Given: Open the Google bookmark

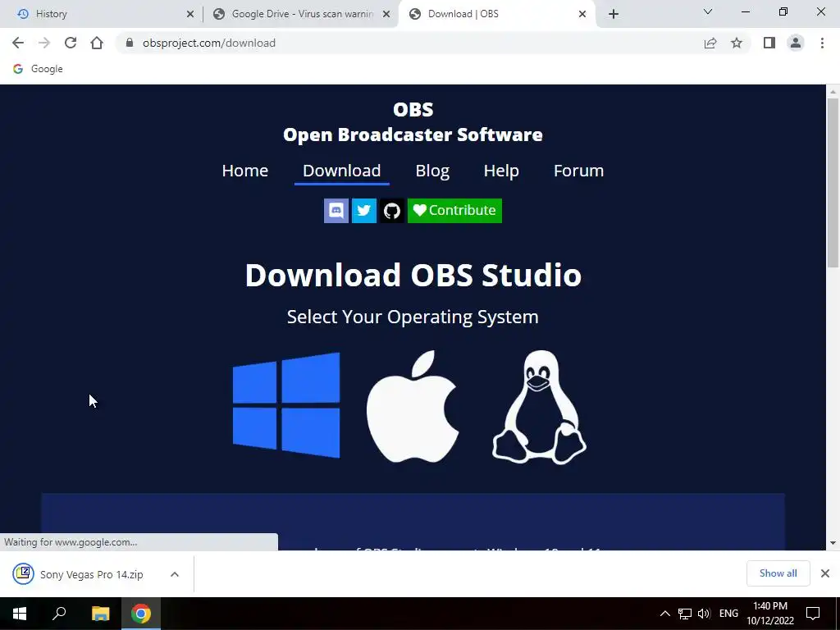Looking at the screenshot, I should coord(38,69).
